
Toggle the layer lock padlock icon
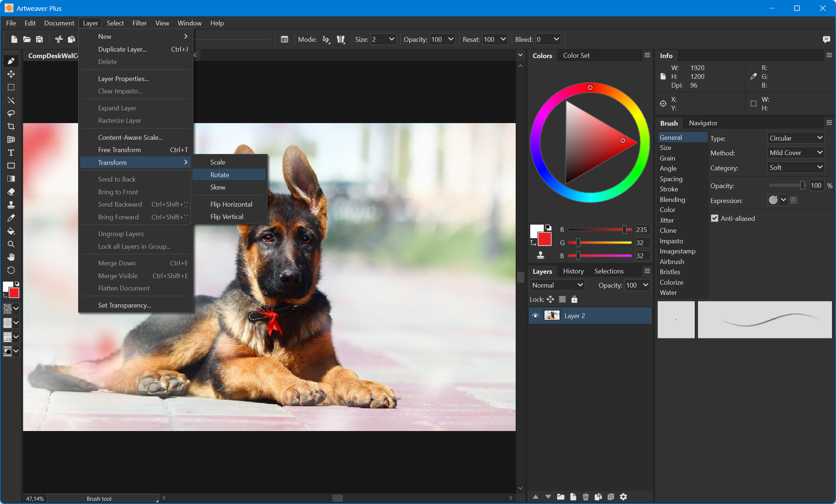[574, 299]
